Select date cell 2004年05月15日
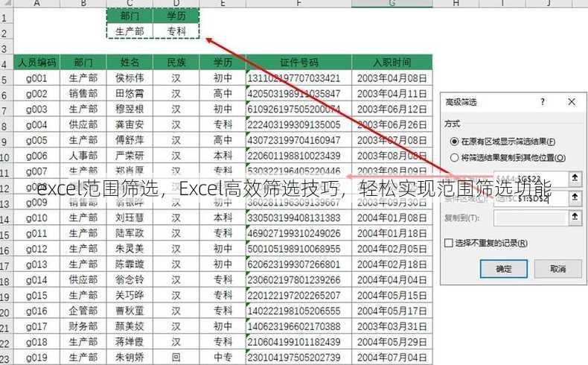 (392, 296)
